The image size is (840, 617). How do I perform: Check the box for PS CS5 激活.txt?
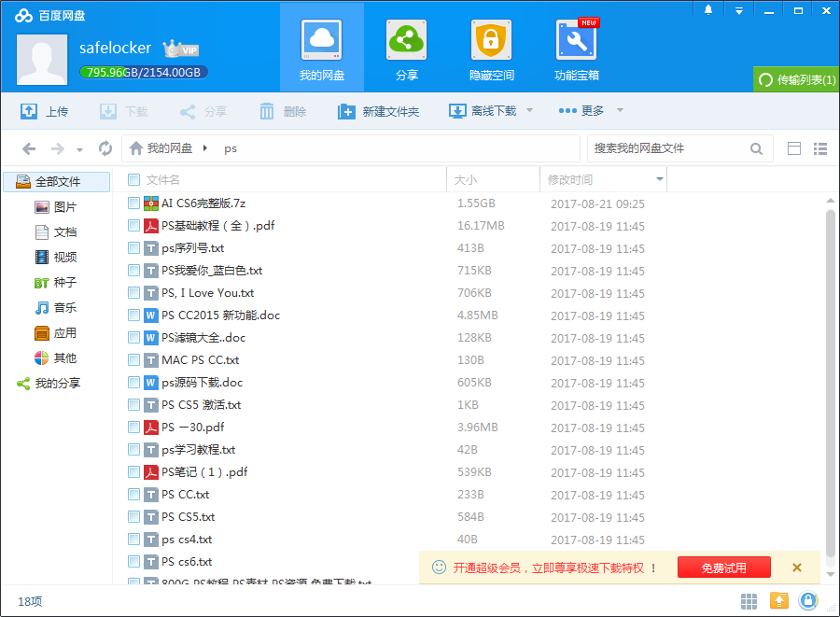pos(133,405)
